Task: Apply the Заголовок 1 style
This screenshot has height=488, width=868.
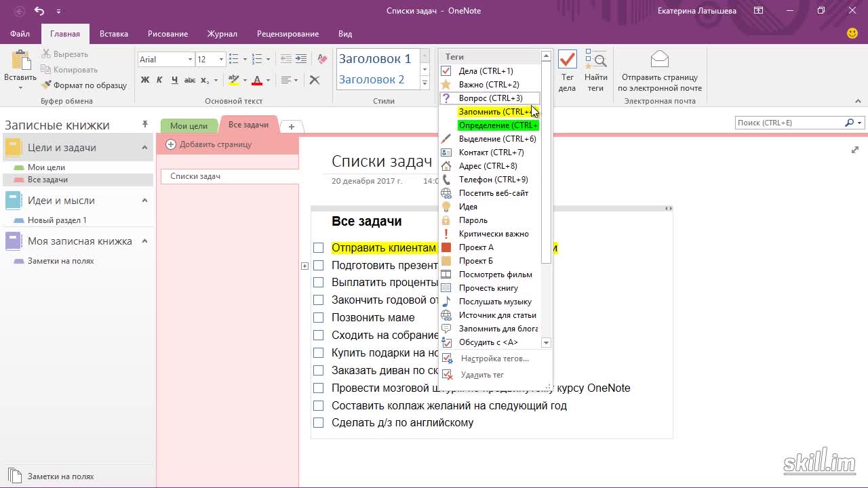Action: tap(375, 59)
